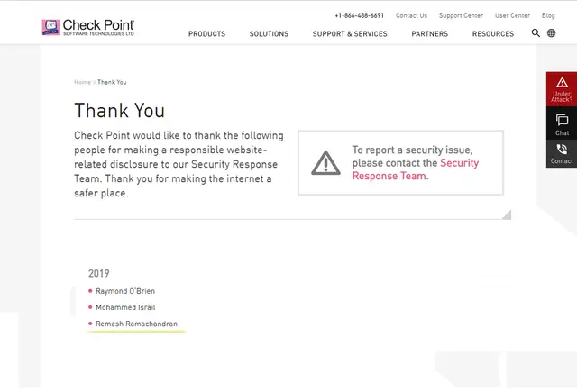The width and height of the screenshot is (577, 392).
Task: Go to Support Center
Action: [x=461, y=15]
